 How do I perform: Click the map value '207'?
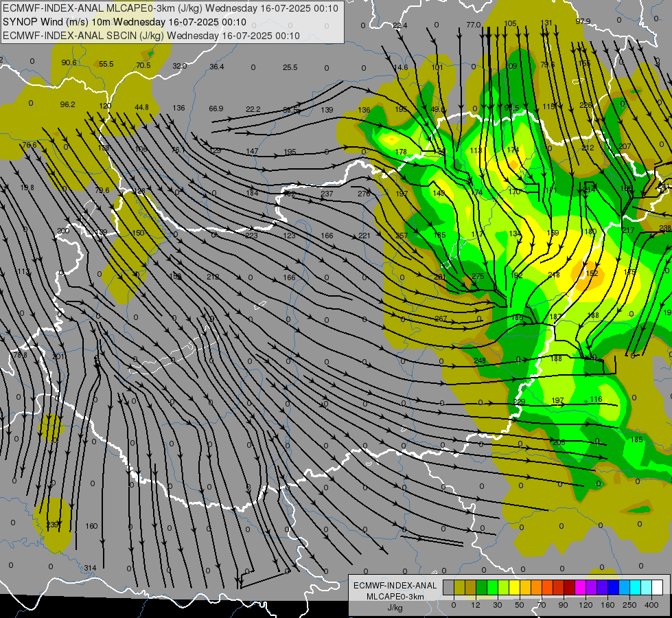pos(625,146)
